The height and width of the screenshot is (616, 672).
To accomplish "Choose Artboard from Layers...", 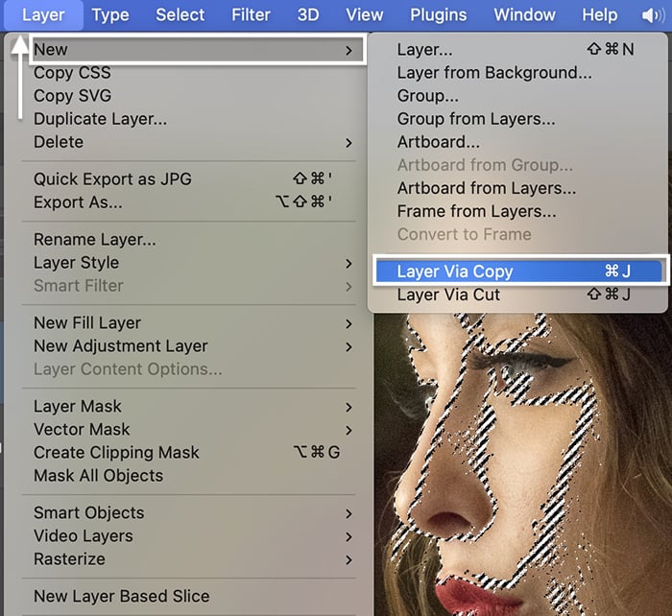I will coord(517,188).
